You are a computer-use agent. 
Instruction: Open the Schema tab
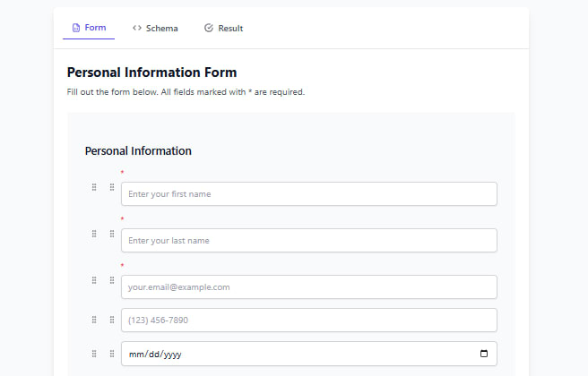pos(155,28)
